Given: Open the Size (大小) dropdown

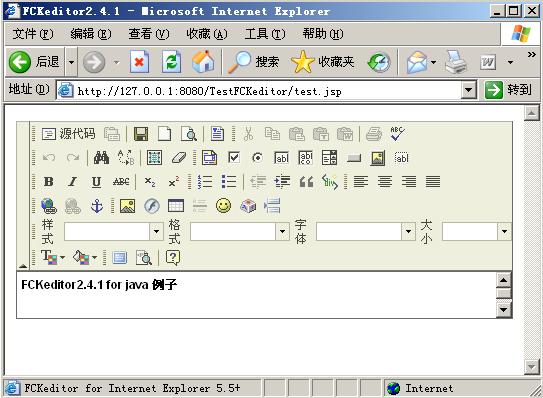Looking at the screenshot, I should click(x=504, y=231).
